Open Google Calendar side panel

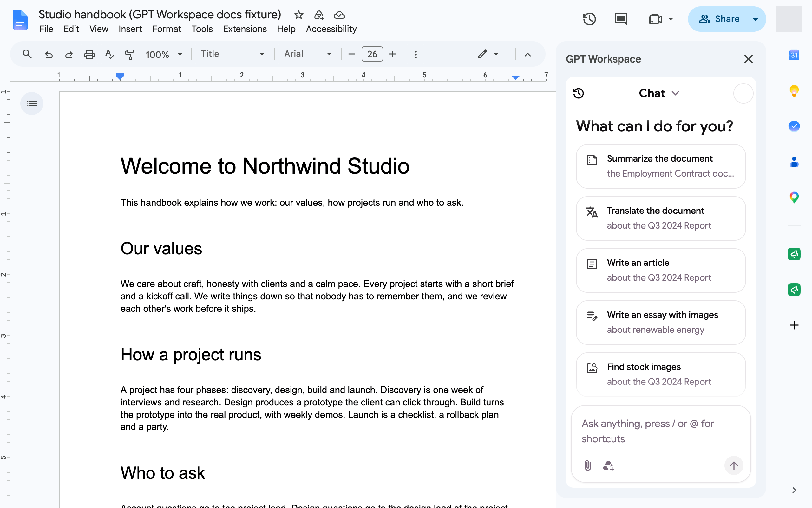(794, 55)
